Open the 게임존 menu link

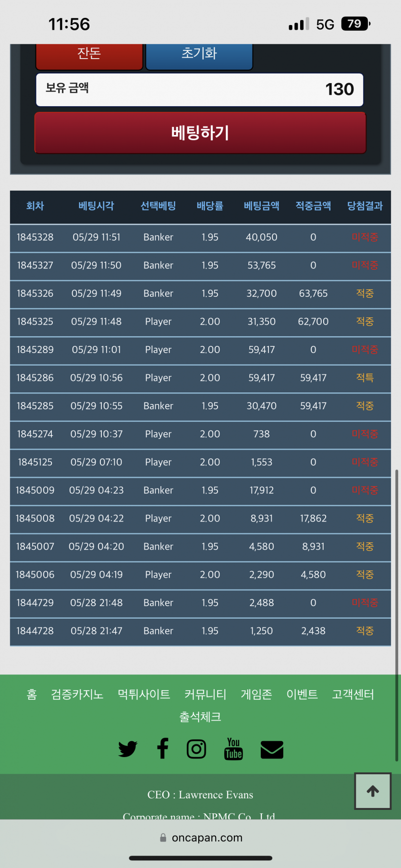[256, 694]
